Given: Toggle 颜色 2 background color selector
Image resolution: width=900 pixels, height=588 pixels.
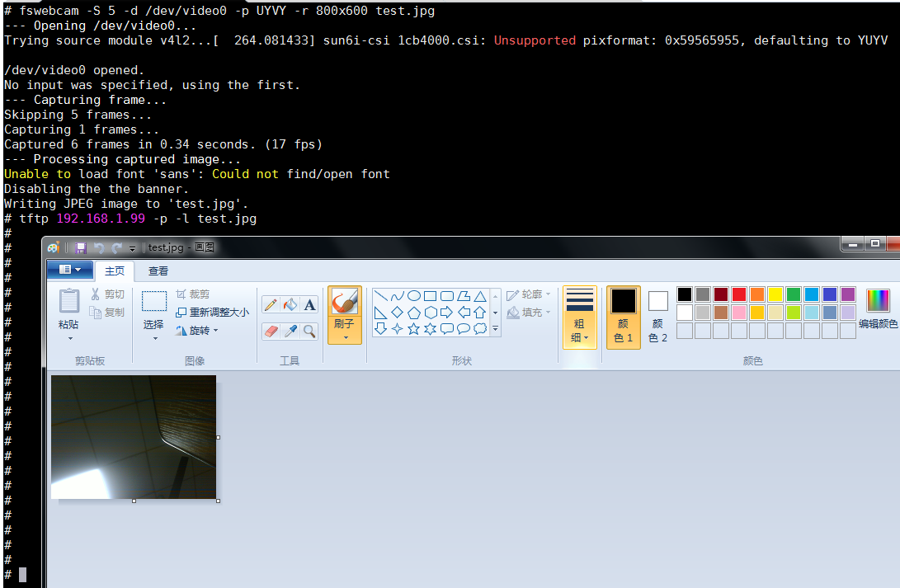Looking at the screenshot, I should pos(657,318).
